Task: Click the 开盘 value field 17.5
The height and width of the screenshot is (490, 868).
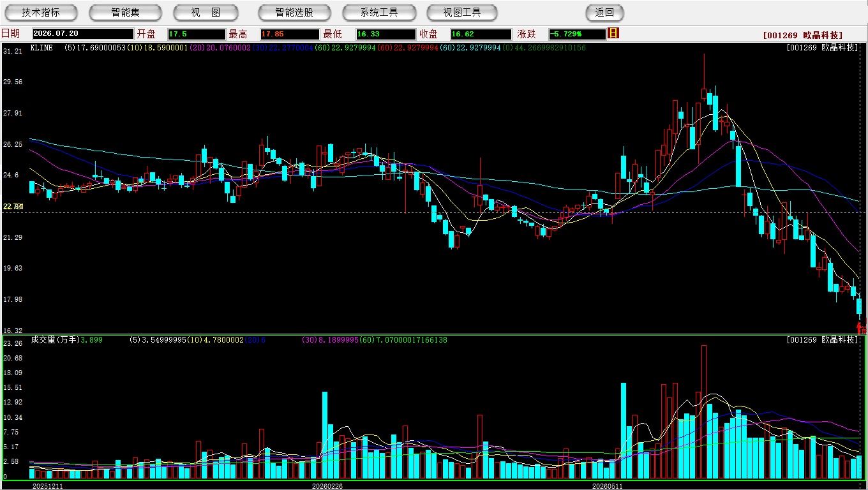Action: [197, 34]
